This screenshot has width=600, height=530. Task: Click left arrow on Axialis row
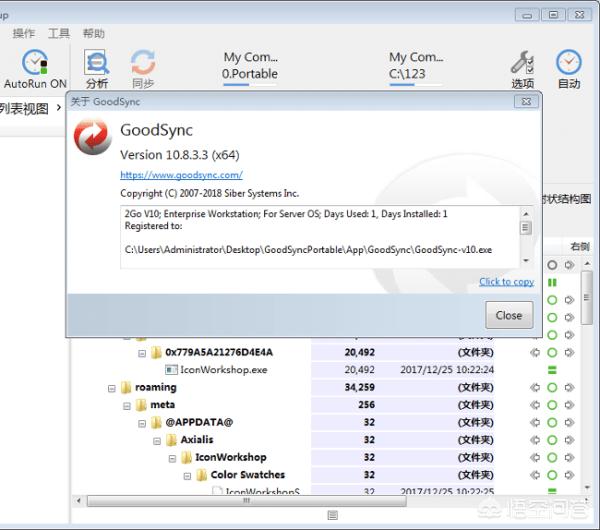click(535, 440)
